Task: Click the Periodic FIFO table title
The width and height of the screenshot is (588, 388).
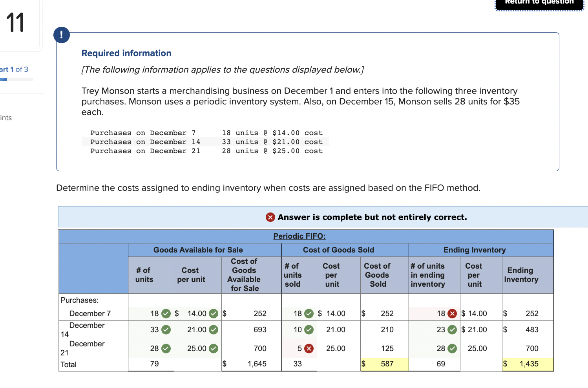Action: [x=299, y=236]
